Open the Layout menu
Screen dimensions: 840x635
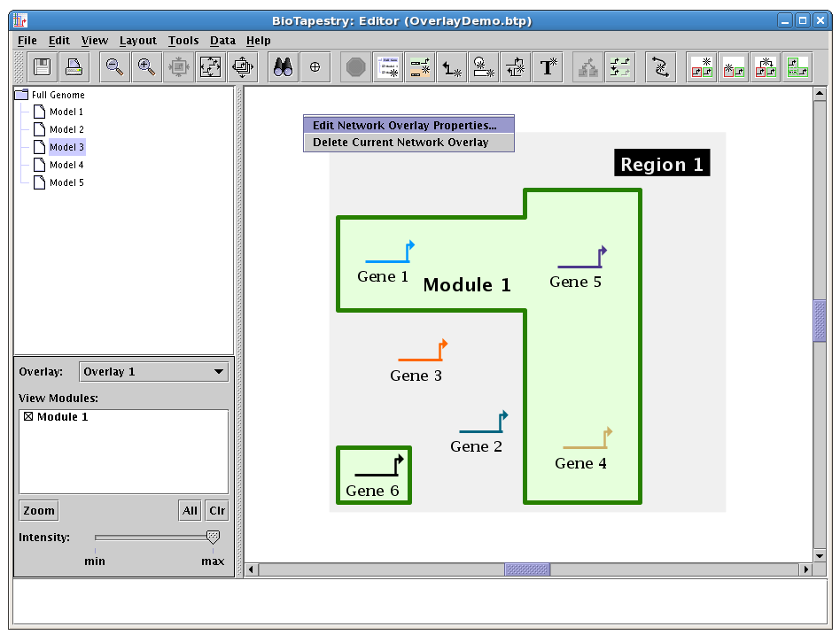click(x=137, y=41)
